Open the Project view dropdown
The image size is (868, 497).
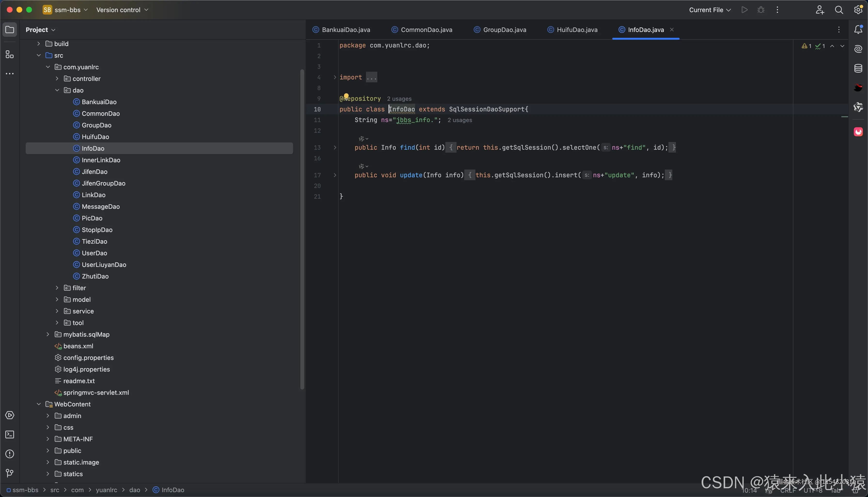pyautogui.click(x=40, y=30)
